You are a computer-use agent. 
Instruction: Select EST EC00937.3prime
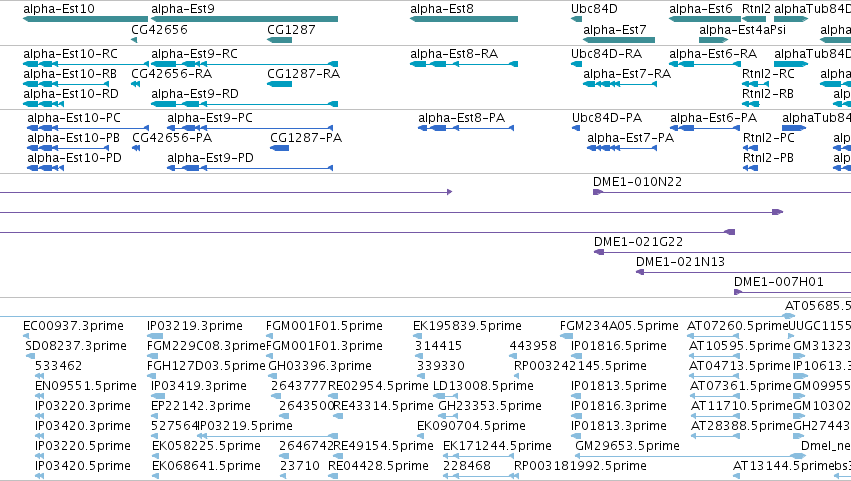[x=26, y=336]
